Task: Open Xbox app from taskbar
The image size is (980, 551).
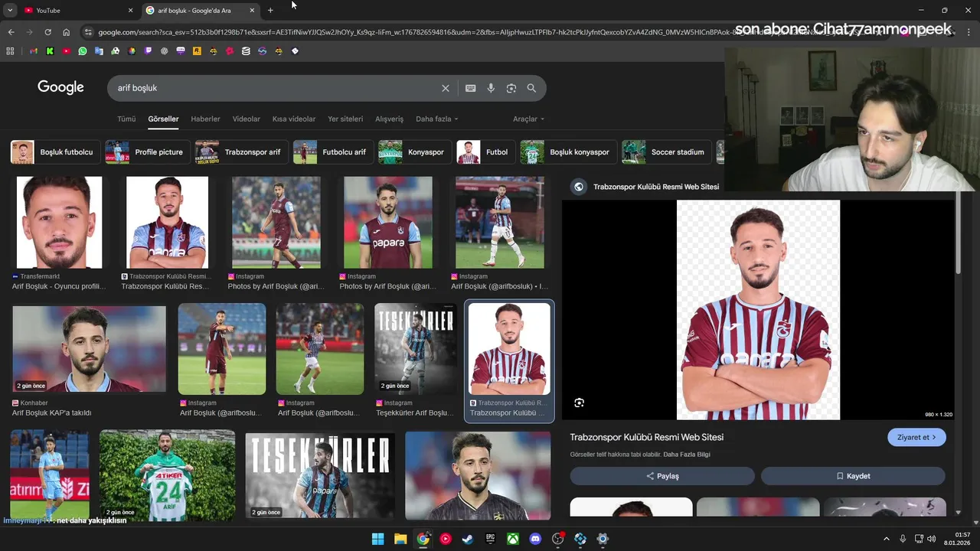Action: coord(513,539)
